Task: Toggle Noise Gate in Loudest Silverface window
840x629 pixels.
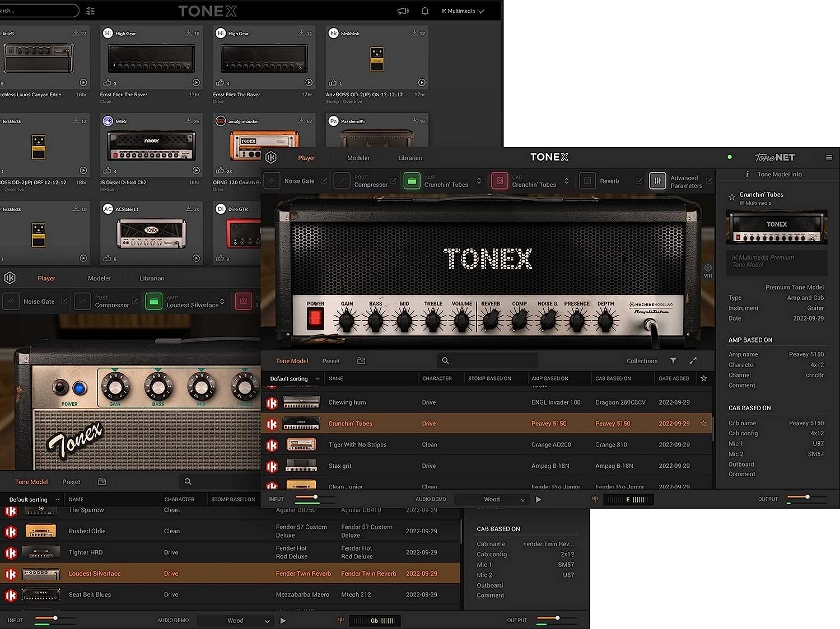Action: pyautogui.click(x=11, y=301)
